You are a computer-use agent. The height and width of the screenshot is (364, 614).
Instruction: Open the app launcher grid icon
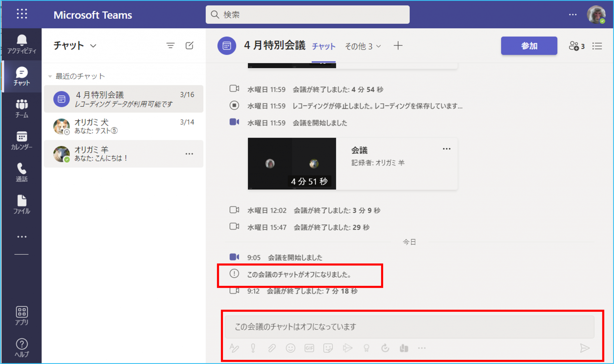point(22,14)
